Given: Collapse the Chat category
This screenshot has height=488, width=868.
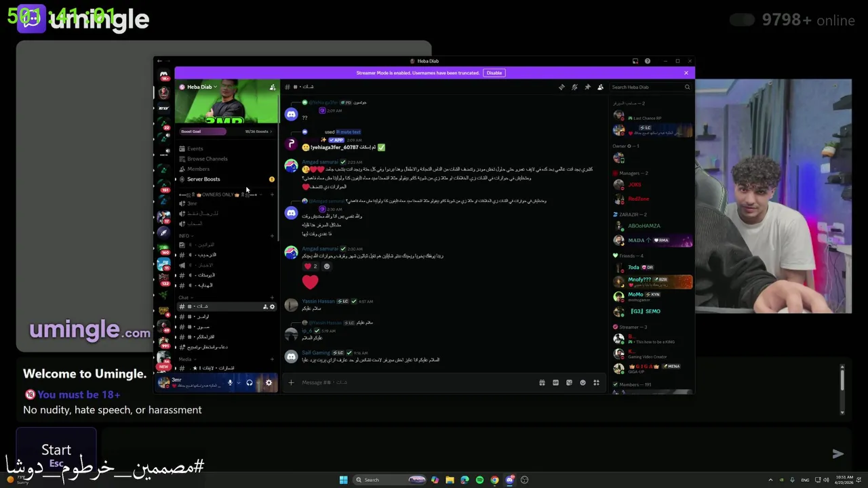Looking at the screenshot, I should click(x=184, y=298).
